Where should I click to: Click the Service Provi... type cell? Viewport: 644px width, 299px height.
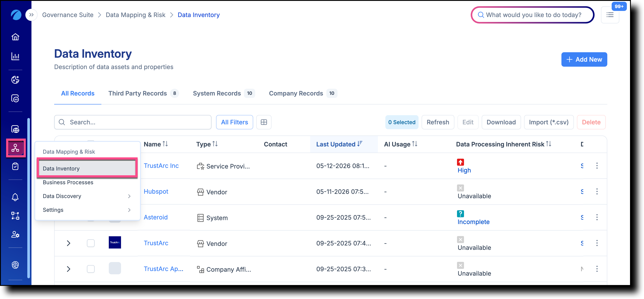pyautogui.click(x=223, y=166)
